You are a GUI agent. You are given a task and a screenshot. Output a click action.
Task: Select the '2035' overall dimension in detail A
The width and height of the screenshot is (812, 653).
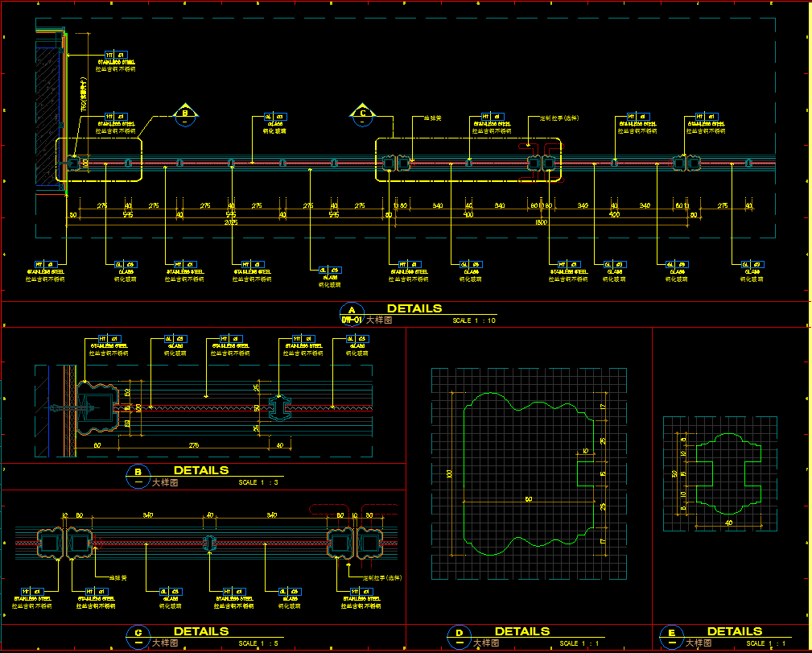click(x=231, y=222)
